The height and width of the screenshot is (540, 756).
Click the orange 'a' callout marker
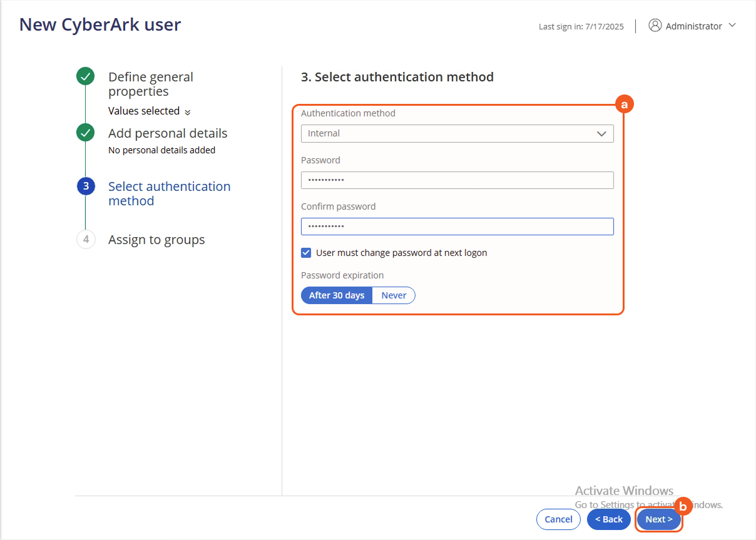pyautogui.click(x=624, y=104)
